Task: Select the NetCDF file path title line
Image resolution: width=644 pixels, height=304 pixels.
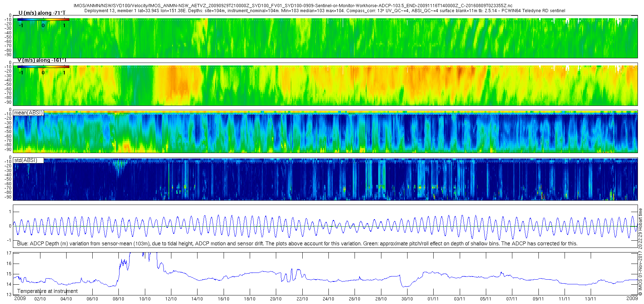Action: click(x=293, y=6)
